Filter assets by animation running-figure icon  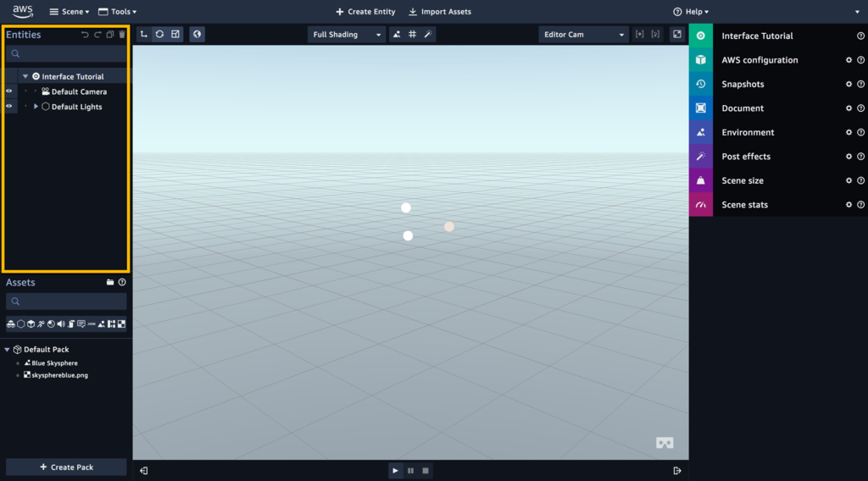tap(41, 324)
